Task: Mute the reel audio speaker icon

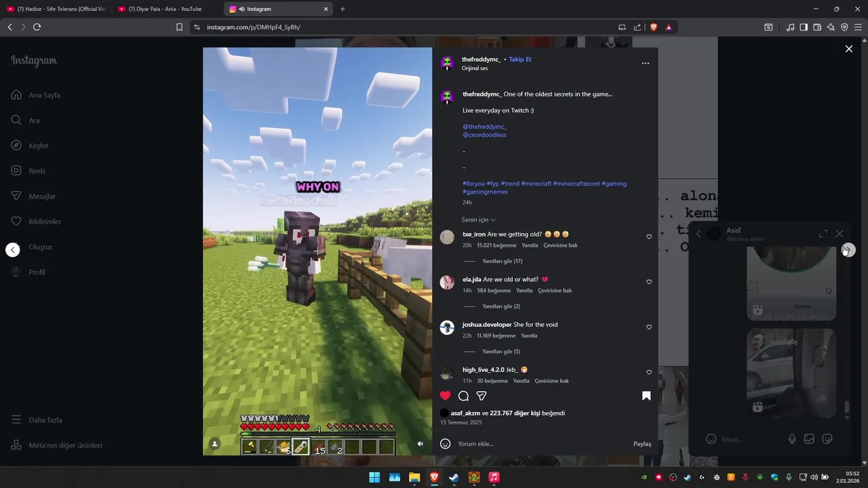Action: (x=420, y=444)
